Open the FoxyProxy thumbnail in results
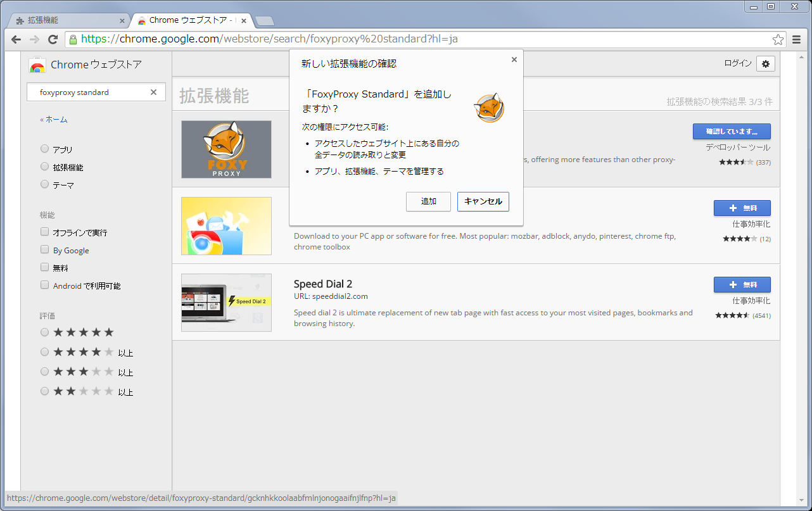The image size is (812, 511). point(226,149)
